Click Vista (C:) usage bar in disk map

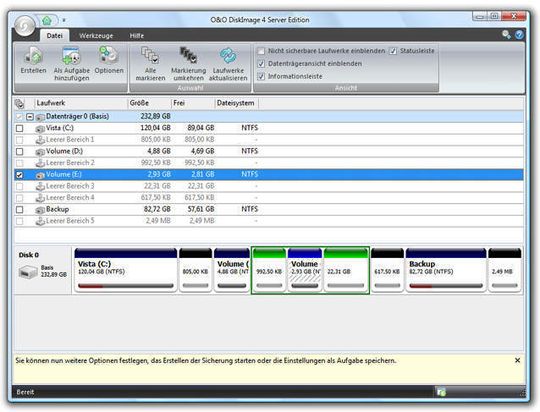(126, 286)
